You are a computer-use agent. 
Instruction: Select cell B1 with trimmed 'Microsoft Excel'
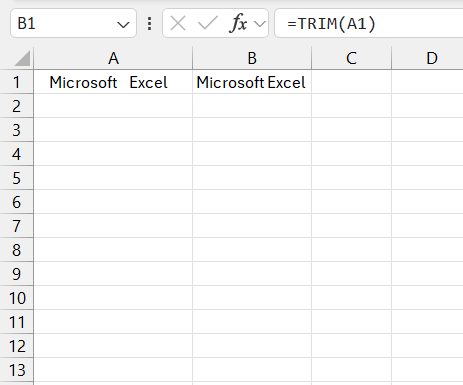coord(252,82)
